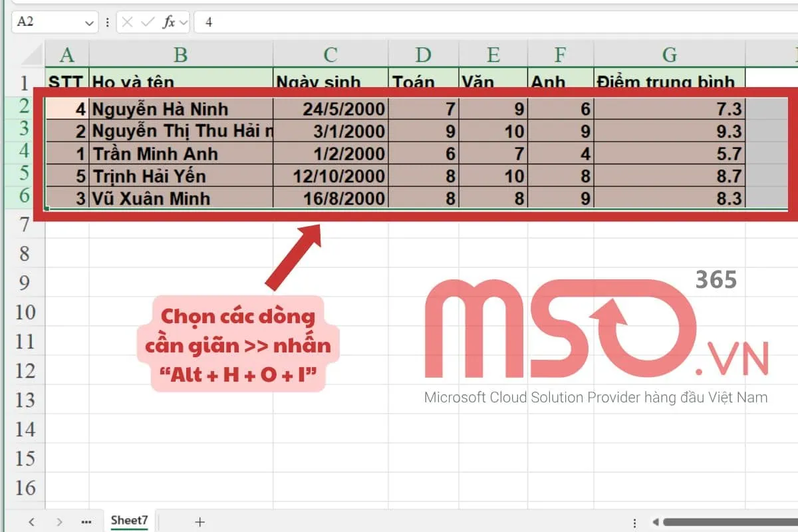The height and width of the screenshot is (532, 798).
Task: Go to previous sheet with left arrow
Action: pos(31,521)
